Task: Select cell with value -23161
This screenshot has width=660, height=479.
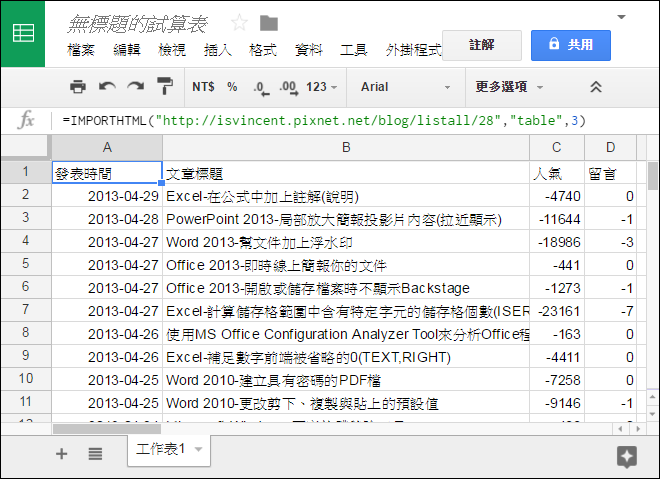Action: [557, 311]
